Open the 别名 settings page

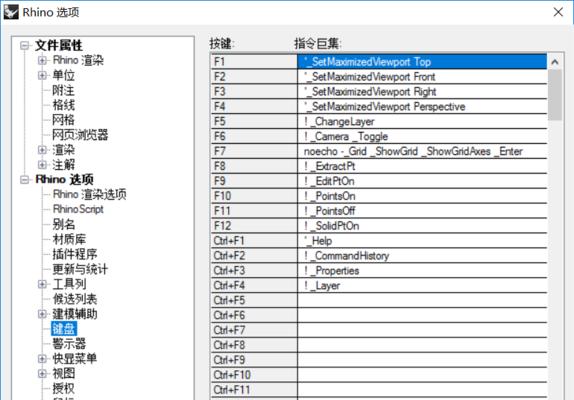pyautogui.click(x=63, y=224)
